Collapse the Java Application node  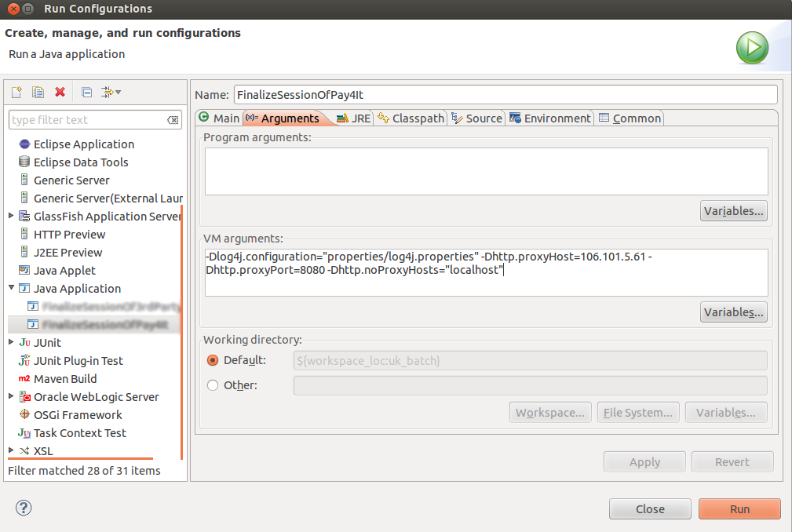click(x=11, y=287)
